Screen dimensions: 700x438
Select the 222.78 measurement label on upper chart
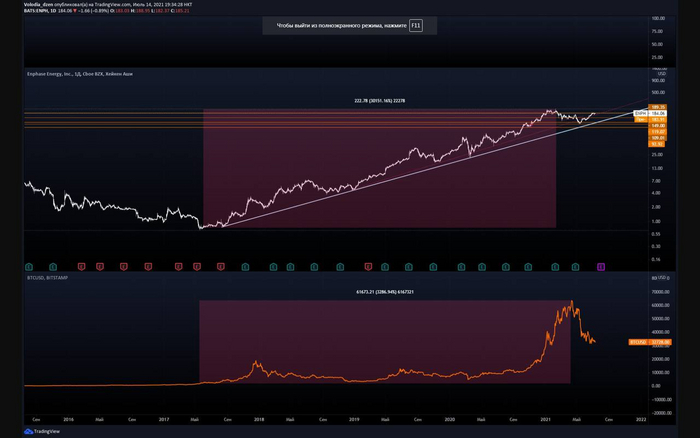379,101
